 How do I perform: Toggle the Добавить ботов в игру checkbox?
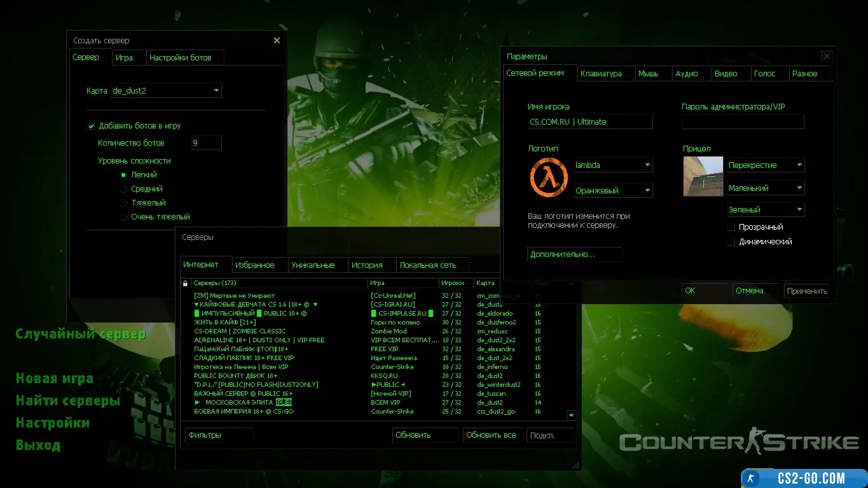pos(92,127)
